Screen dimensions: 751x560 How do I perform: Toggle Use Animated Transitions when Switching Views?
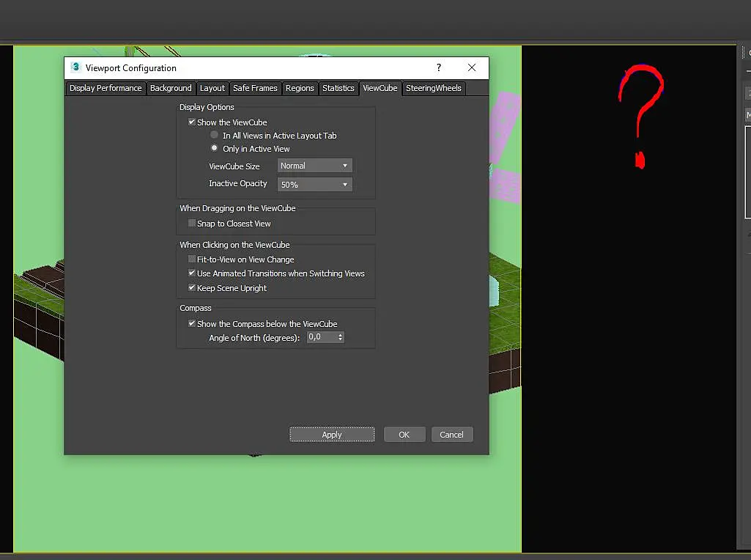pyautogui.click(x=191, y=273)
